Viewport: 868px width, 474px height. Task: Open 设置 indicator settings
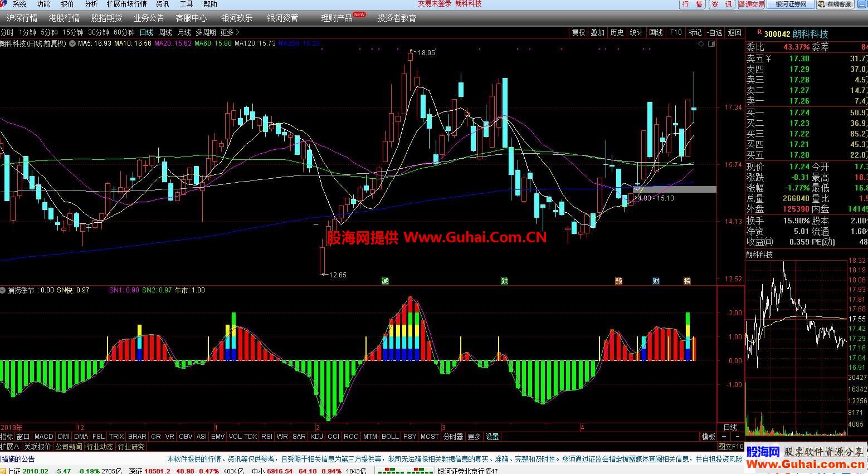(x=492, y=437)
